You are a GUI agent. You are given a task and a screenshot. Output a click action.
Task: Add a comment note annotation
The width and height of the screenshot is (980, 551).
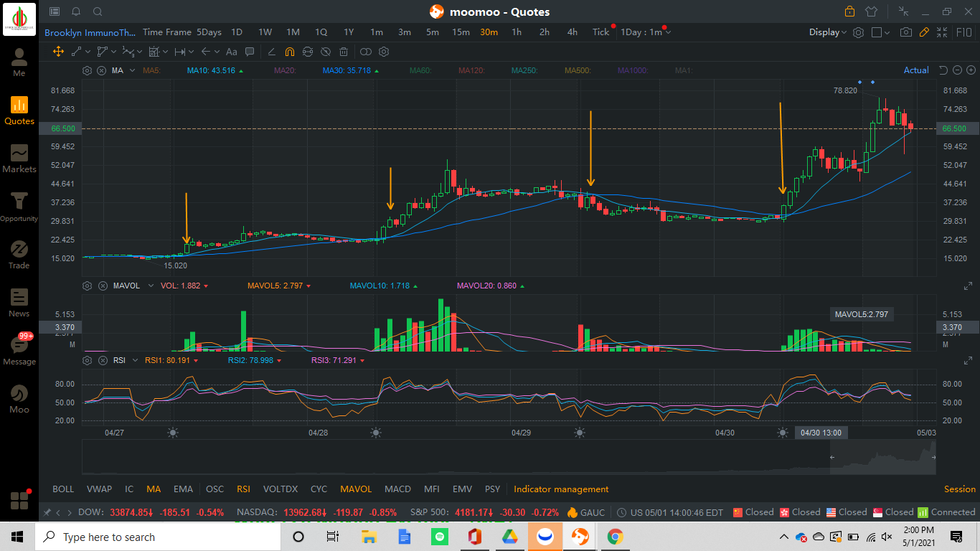tap(250, 52)
